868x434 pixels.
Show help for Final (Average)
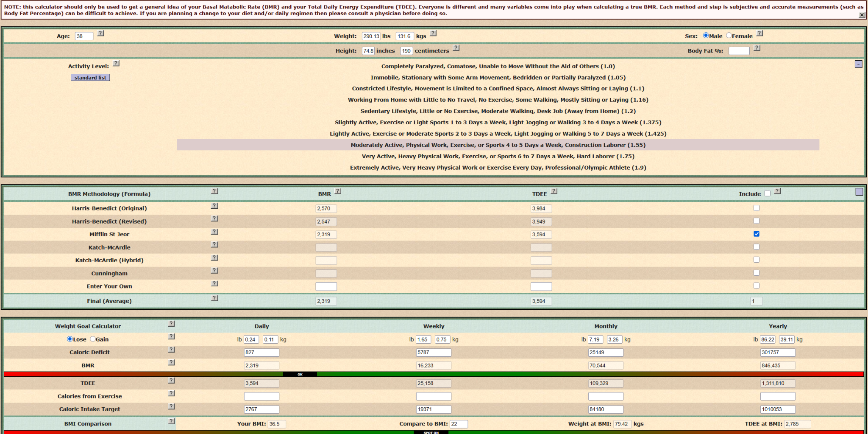(215, 298)
